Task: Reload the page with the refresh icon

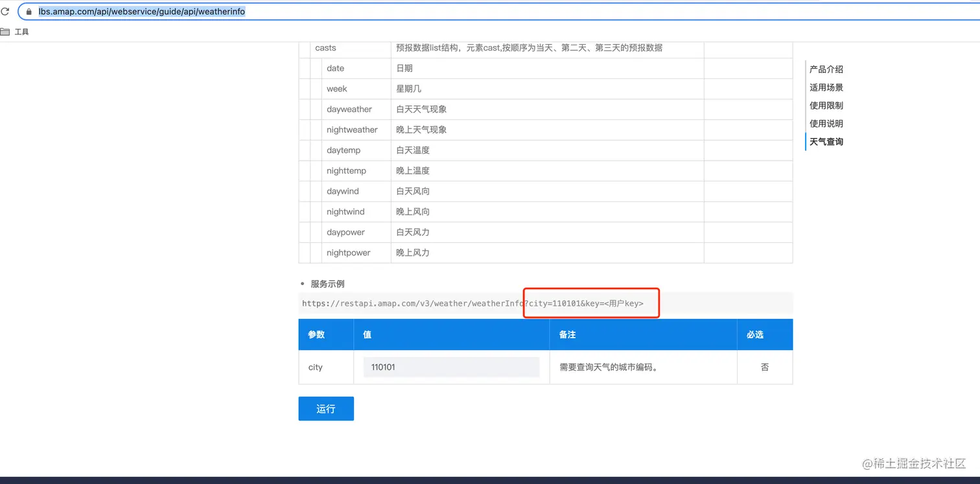Action: [5, 11]
